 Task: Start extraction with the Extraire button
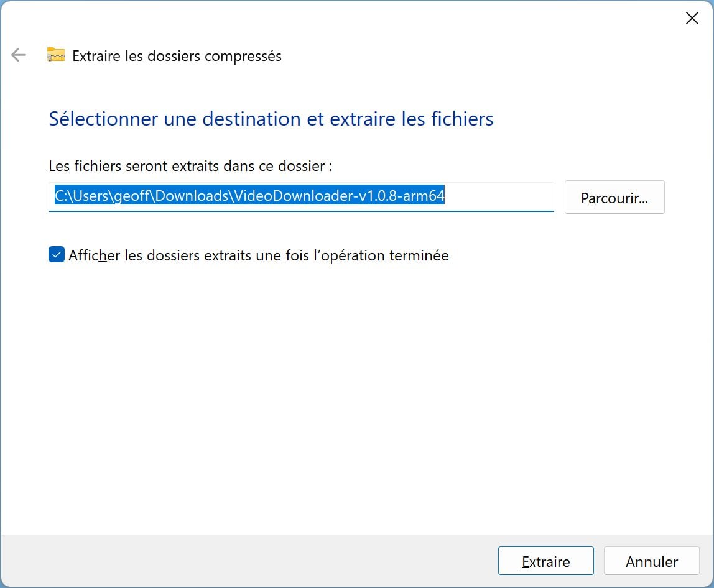coord(545,561)
